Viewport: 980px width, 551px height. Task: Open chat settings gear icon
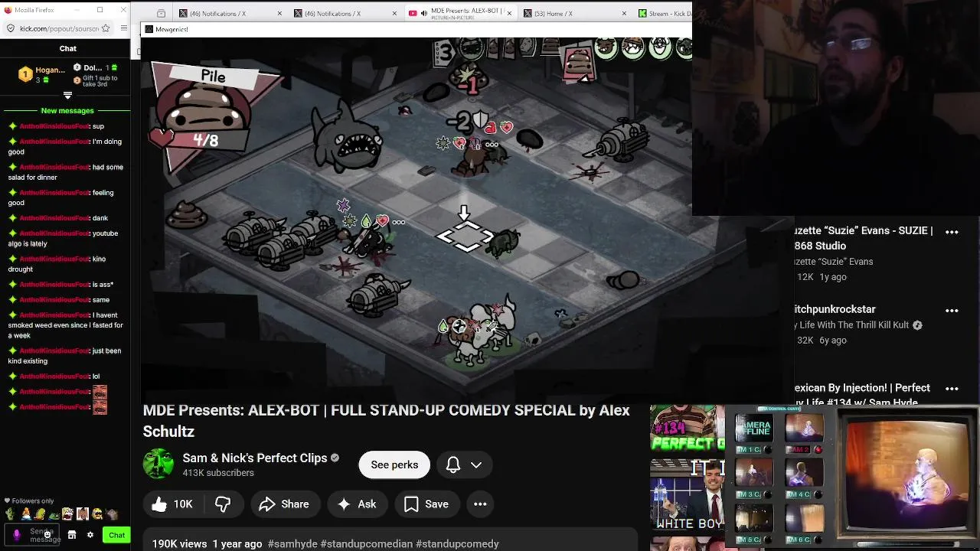pyautogui.click(x=90, y=535)
